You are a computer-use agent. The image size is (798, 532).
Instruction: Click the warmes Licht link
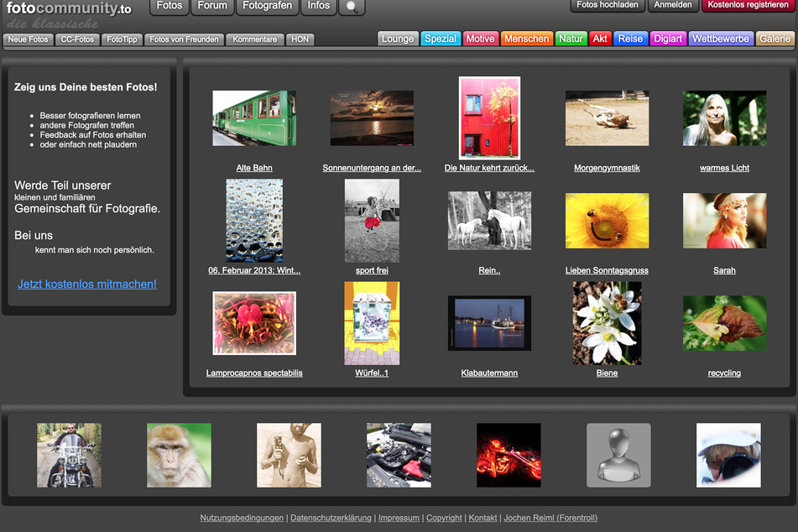pos(725,168)
